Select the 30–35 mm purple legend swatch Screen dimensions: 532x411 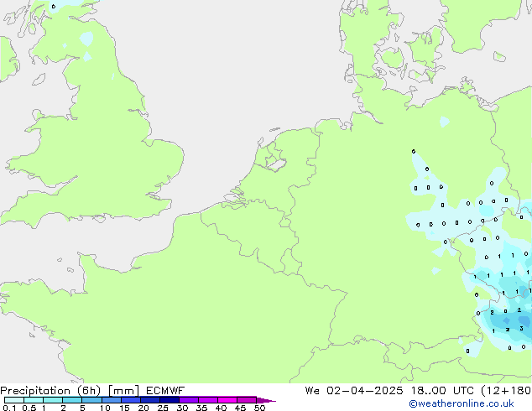click(189, 400)
